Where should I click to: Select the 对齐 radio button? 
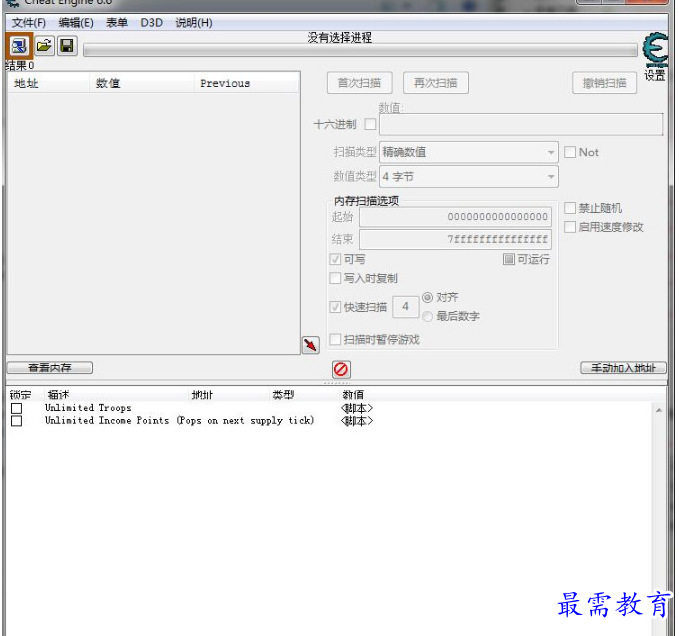pyautogui.click(x=427, y=297)
